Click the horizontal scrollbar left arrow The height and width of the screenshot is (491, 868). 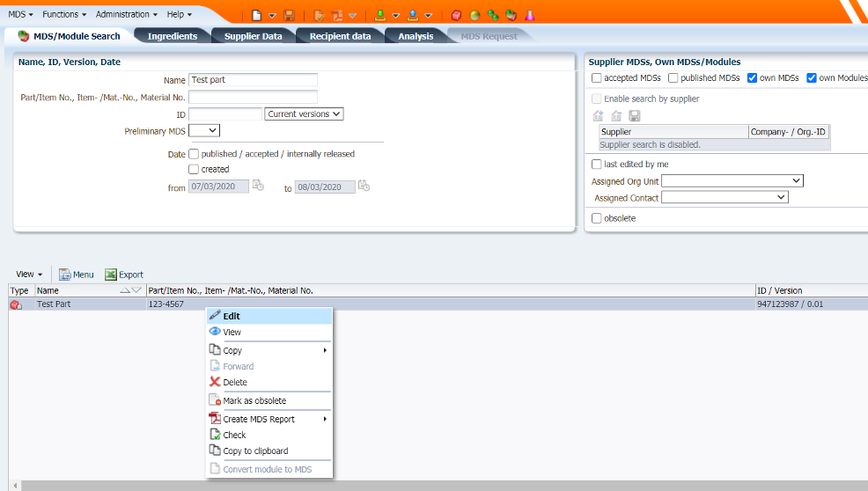(15, 486)
